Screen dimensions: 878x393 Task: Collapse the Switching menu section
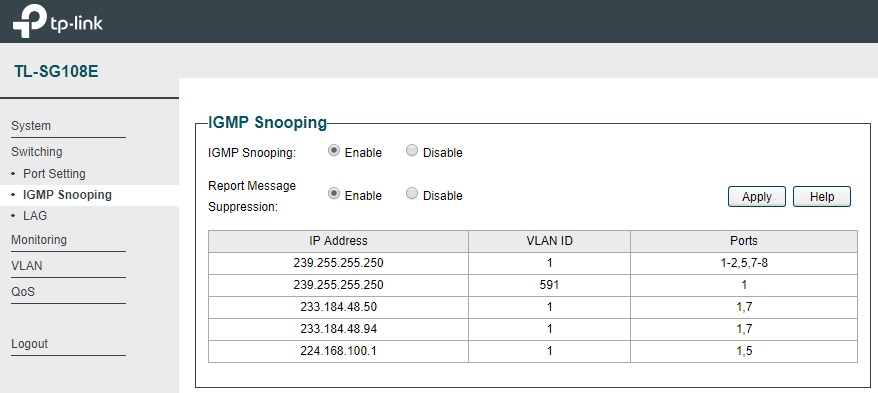pos(36,152)
